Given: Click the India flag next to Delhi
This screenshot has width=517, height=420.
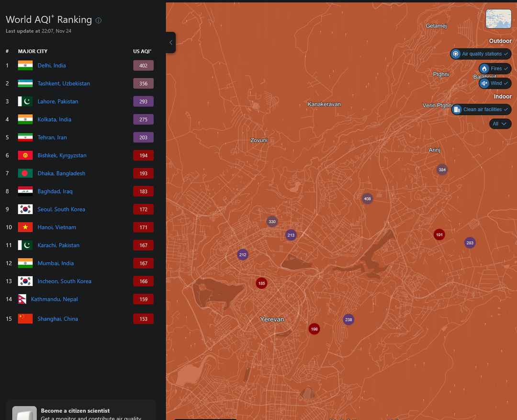Looking at the screenshot, I should pyautogui.click(x=25, y=66).
